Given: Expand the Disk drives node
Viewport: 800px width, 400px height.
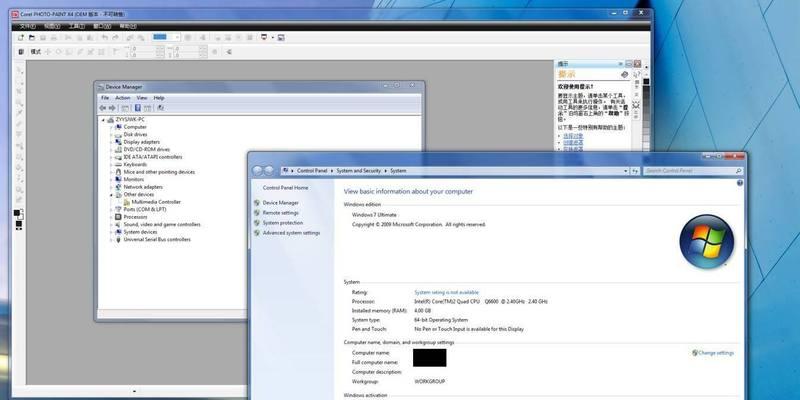Looking at the screenshot, I should pyautogui.click(x=111, y=135).
